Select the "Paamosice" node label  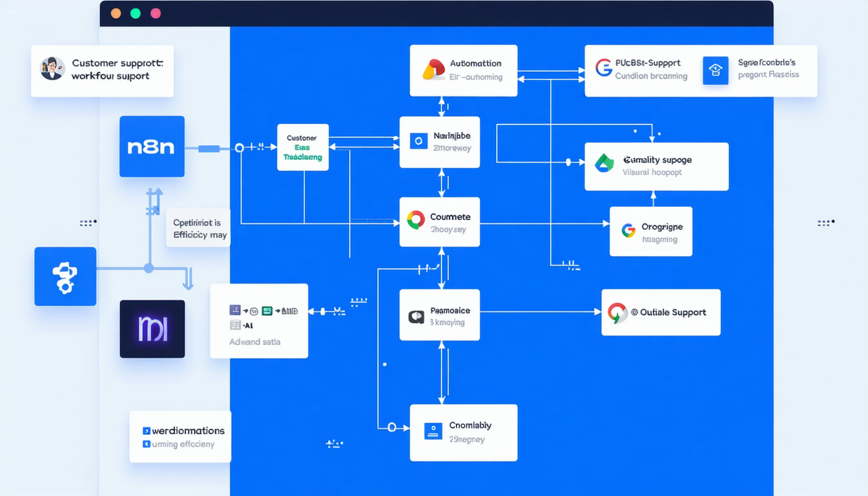tap(450, 311)
